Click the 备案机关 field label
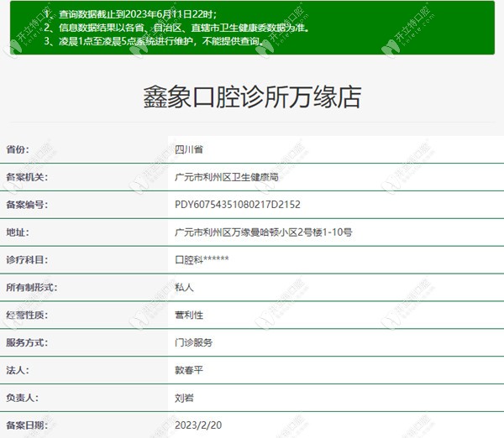 [x=27, y=177]
